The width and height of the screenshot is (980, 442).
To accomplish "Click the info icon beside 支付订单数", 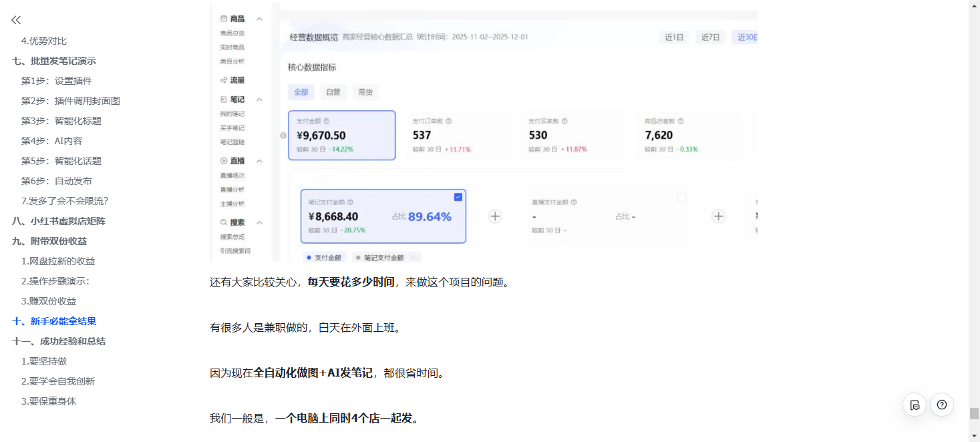I will [449, 122].
